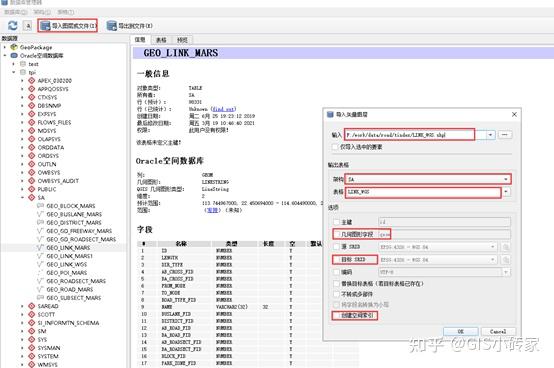The width and height of the screenshot is (554, 368).
Task: Click point icon beside GEO_POI_MARS
Action: [40, 273]
